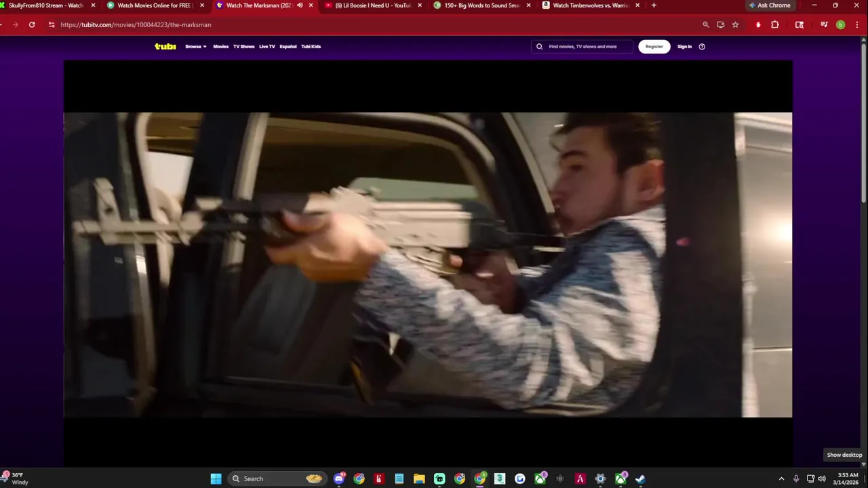Reload the Tubi page
This screenshot has width=868, height=488.
32,24
